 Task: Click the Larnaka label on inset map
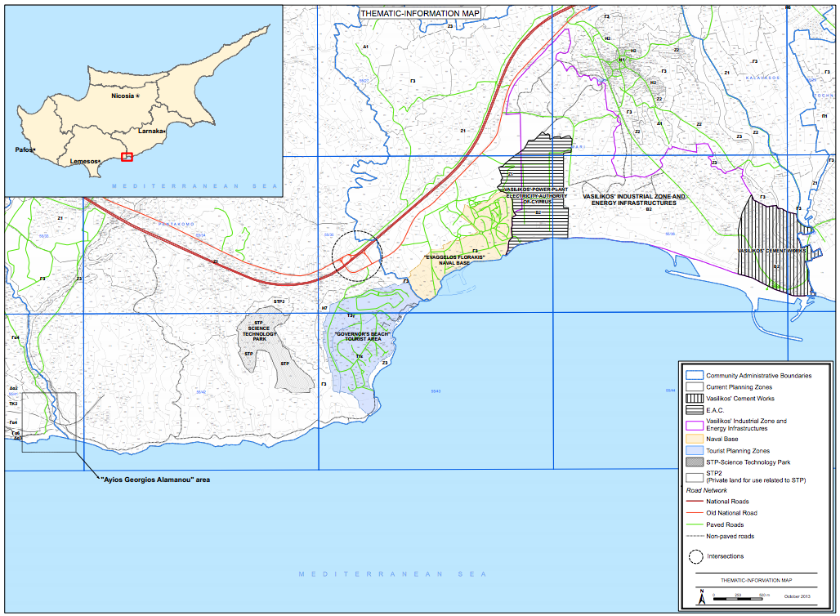[x=151, y=131]
